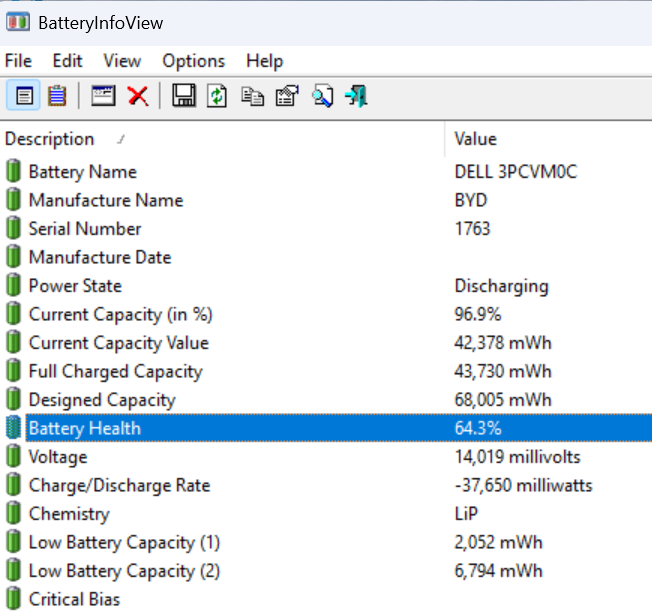The height and width of the screenshot is (613, 652).
Task: Click the Properties toolbar icon
Action: click(x=287, y=96)
